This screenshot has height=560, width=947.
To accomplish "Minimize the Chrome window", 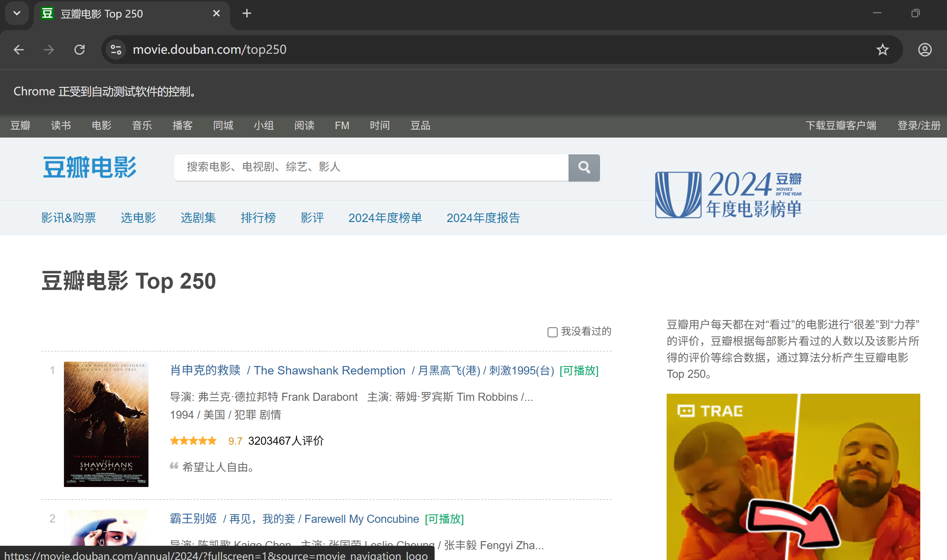I will pyautogui.click(x=877, y=13).
